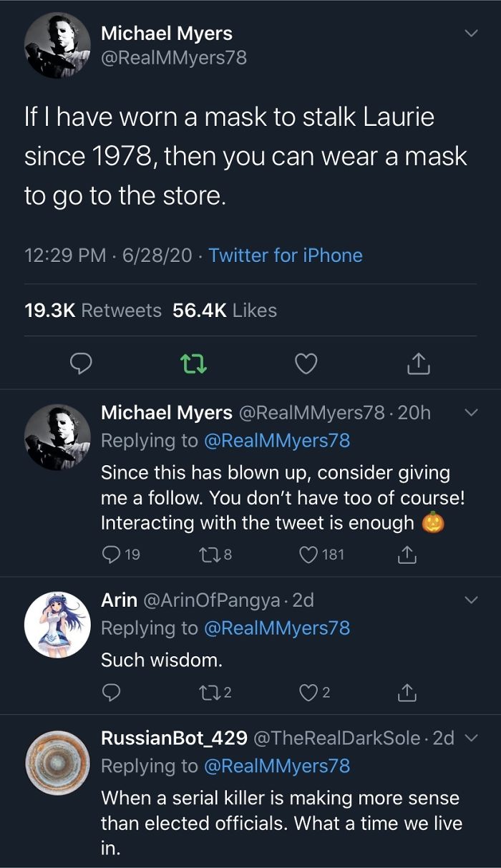
Task: Open the main tweet's options chevron
Action: click(470, 34)
